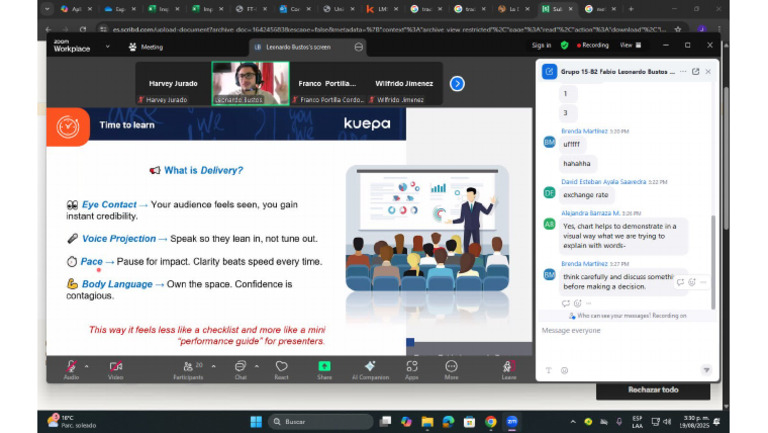Show hidden system tray icons

(573, 422)
